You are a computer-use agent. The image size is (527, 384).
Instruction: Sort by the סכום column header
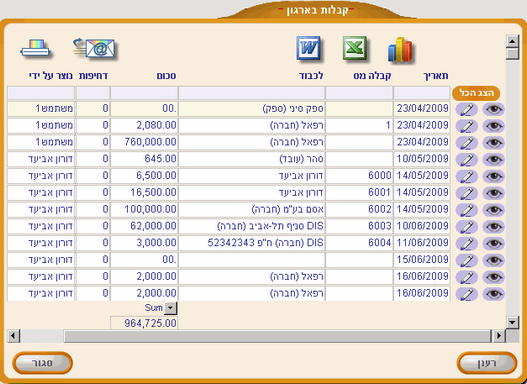pos(166,76)
